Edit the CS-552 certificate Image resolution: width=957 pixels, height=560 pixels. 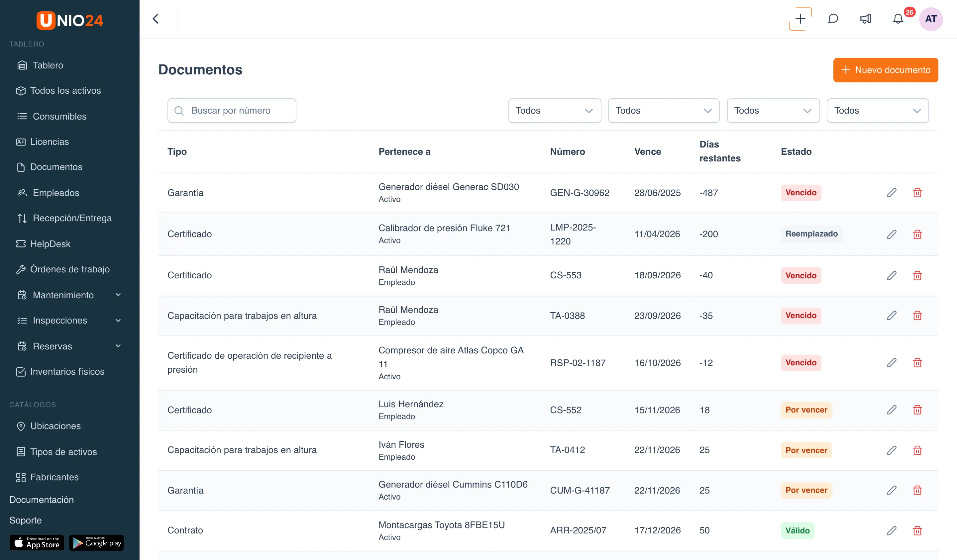pyautogui.click(x=892, y=410)
